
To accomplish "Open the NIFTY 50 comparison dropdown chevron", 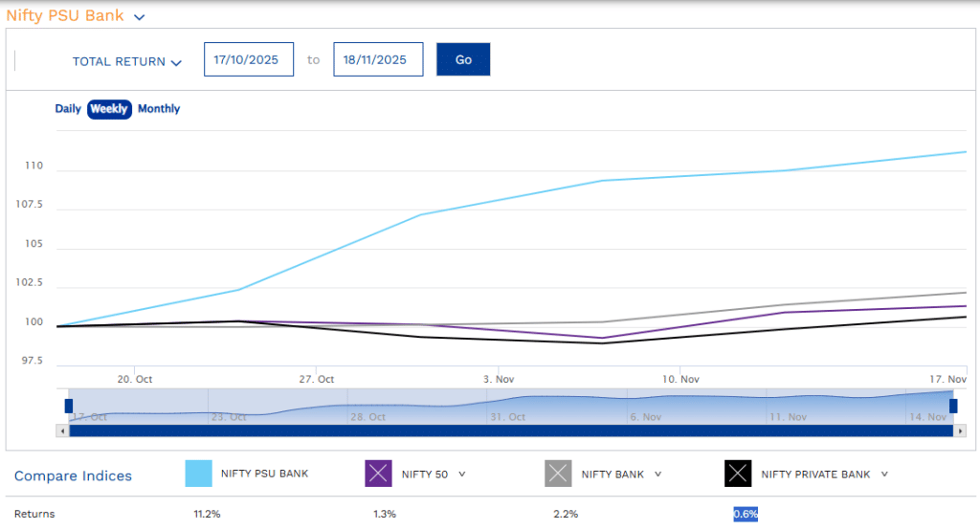I will coord(462,474).
